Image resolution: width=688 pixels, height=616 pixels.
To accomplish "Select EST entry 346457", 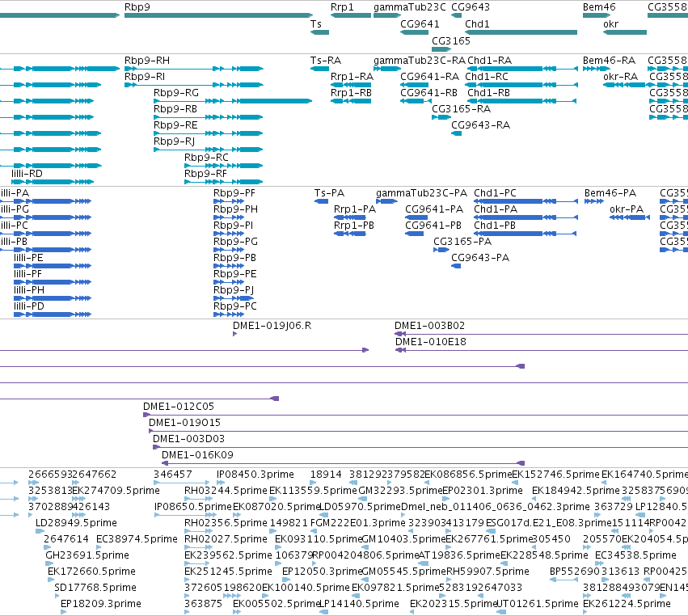I will (x=172, y=475).
